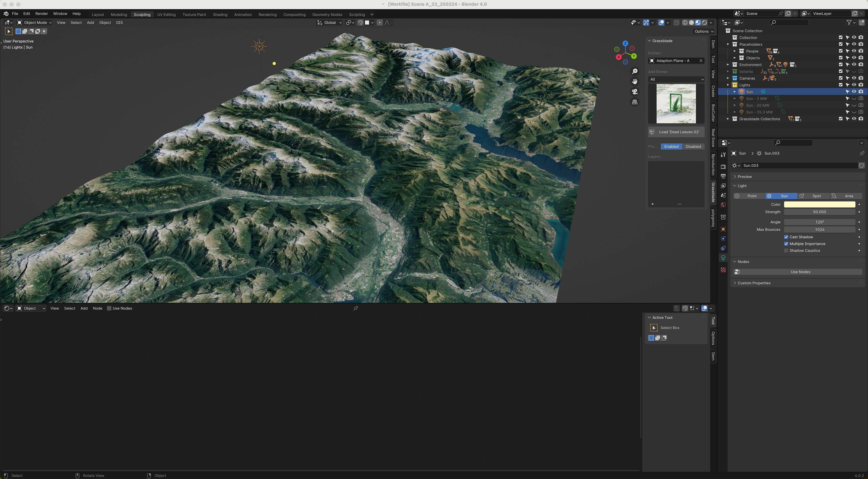This screenshot has height=479, width=868.
Task: Click the Disabled proxy button
Action: (x=693, y=146)
